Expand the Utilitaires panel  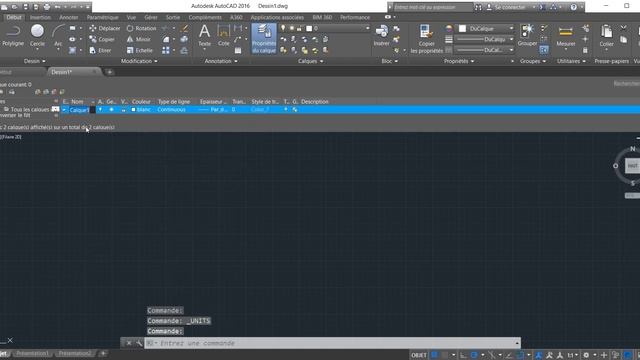571,61
